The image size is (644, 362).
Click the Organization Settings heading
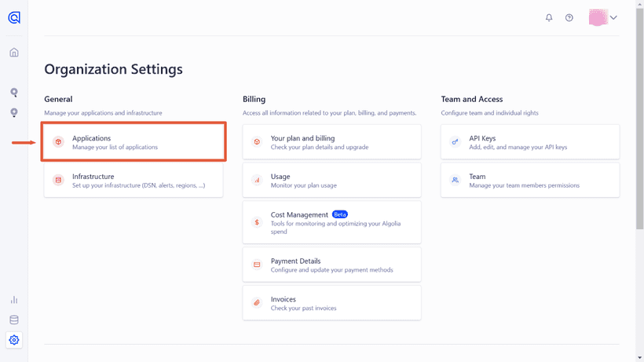click(113, 69)
